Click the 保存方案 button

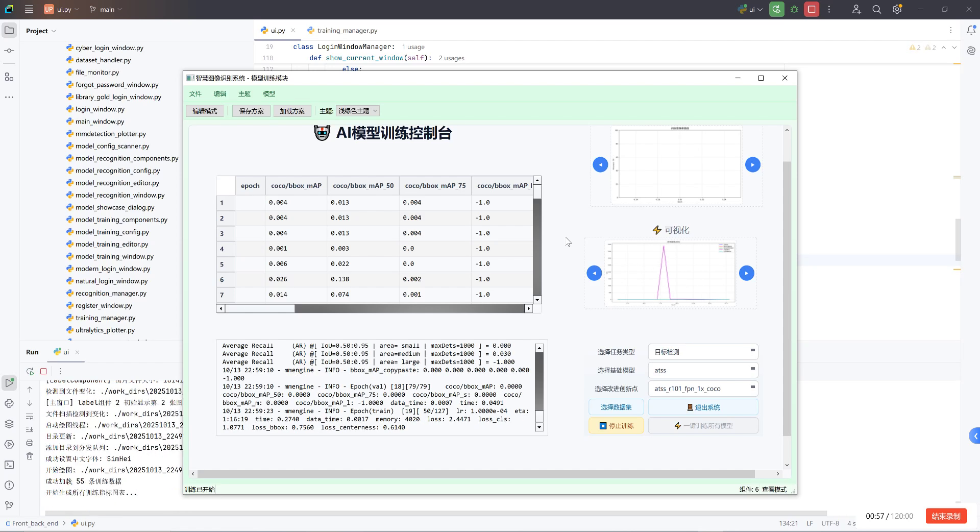pyautogui.click(x=251, y=111)
